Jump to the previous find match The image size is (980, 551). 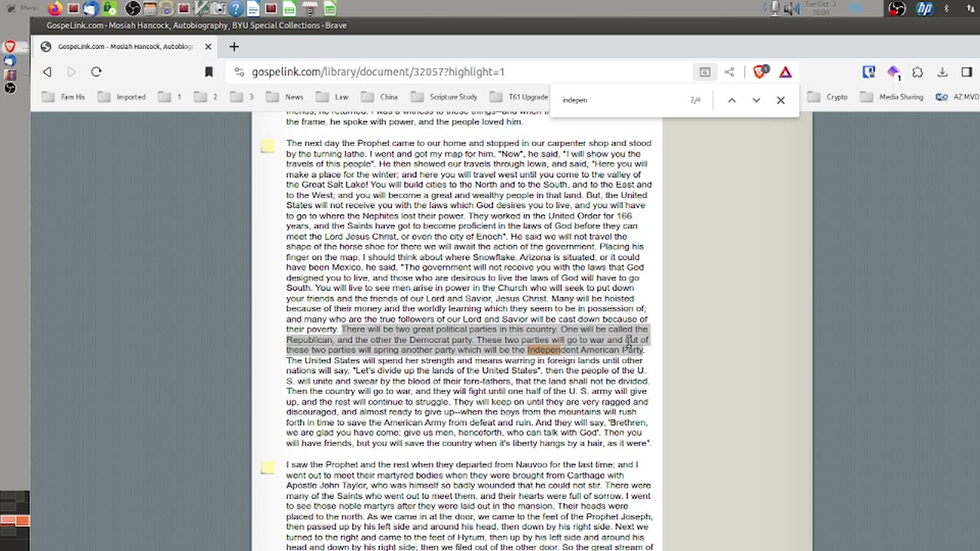coord(731,100)
